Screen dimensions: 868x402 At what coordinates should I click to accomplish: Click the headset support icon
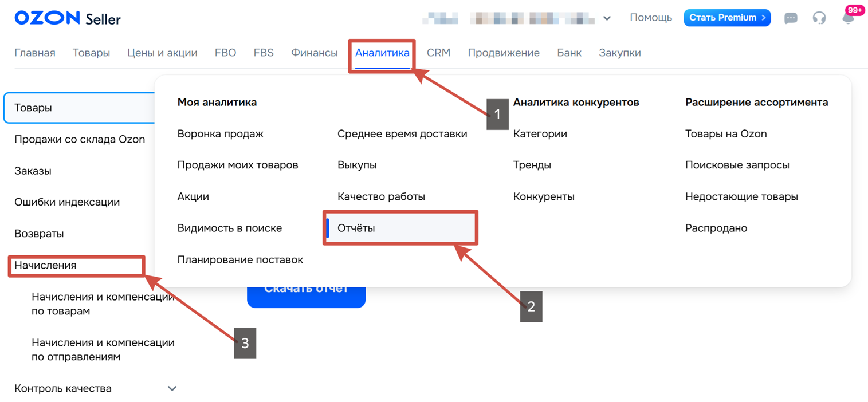pyautogui.click(x=819, y=18)
